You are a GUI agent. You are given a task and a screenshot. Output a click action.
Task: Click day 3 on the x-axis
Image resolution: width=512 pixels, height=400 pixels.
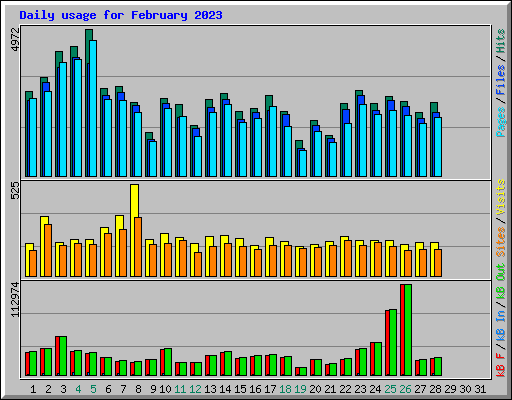click(x=63, y=389)
